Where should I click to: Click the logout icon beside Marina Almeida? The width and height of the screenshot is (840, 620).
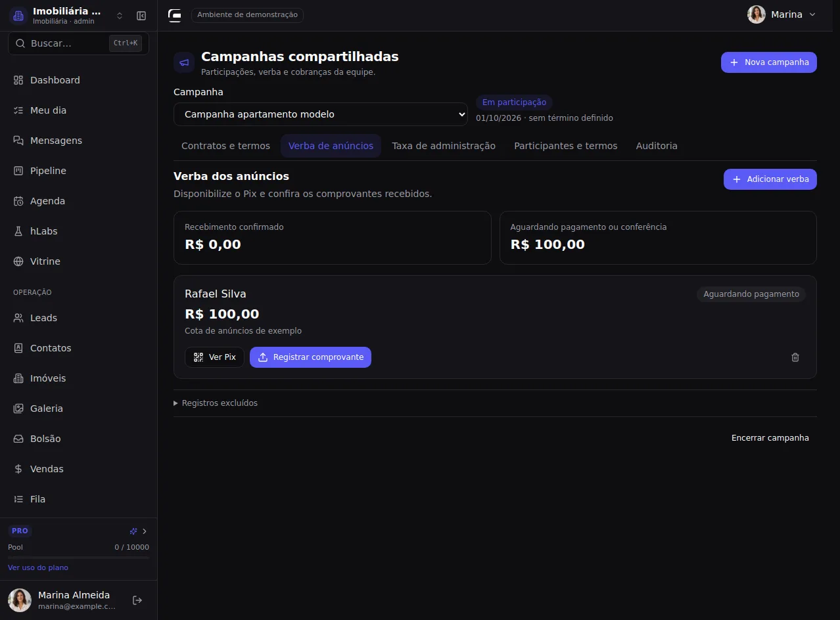[137, 600]
